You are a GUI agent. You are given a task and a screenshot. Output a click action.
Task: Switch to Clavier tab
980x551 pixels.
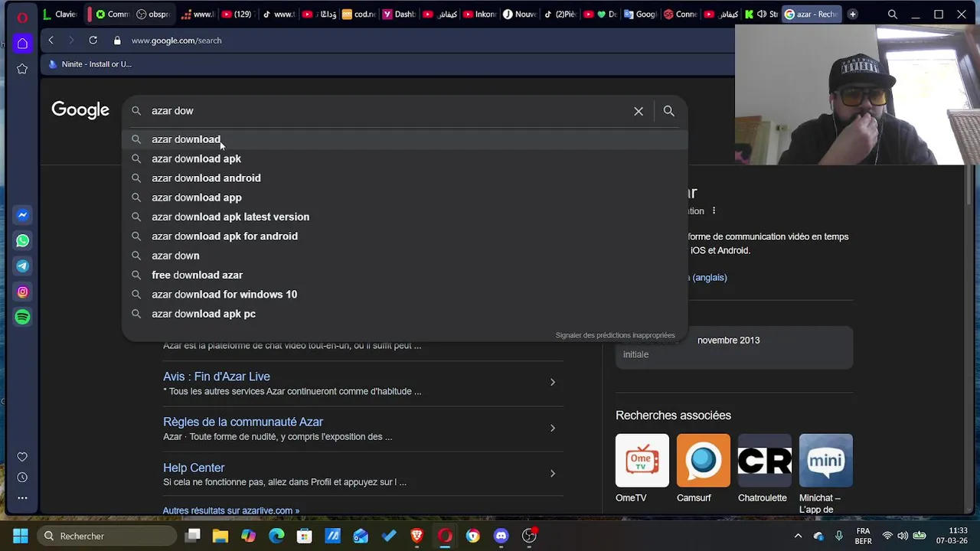(60, 14)
